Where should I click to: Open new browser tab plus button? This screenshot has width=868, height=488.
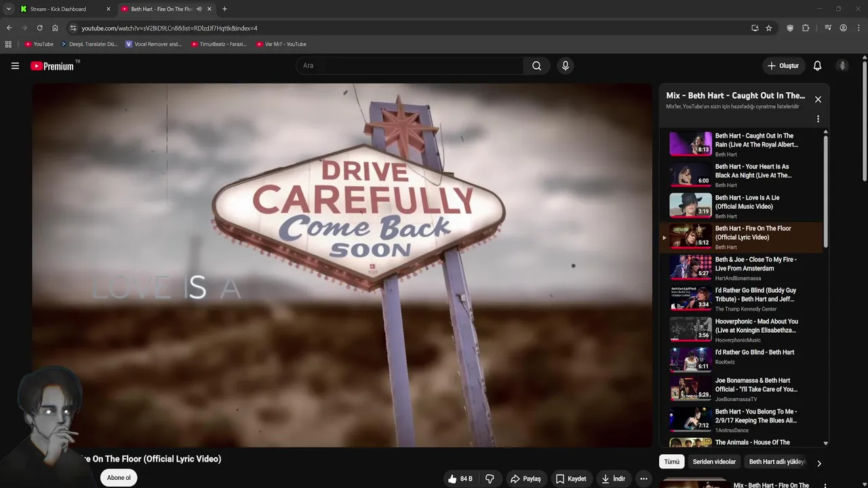224,9
